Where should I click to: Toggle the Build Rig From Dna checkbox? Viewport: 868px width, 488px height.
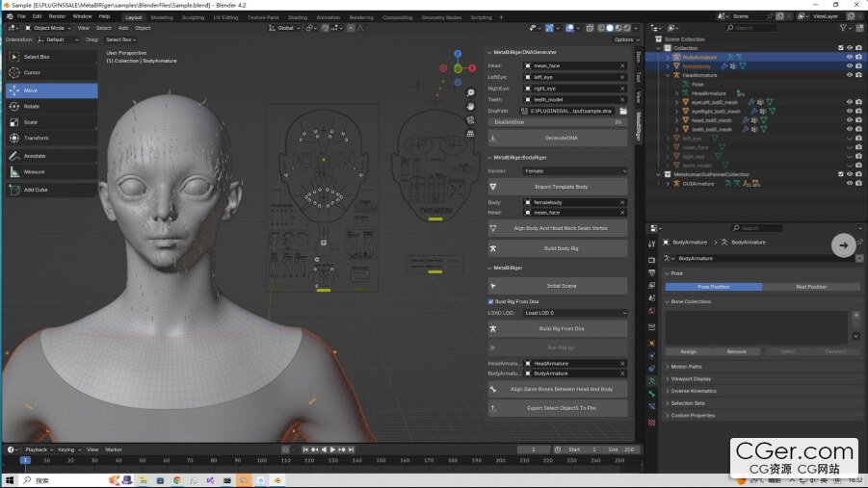(491, 301)
